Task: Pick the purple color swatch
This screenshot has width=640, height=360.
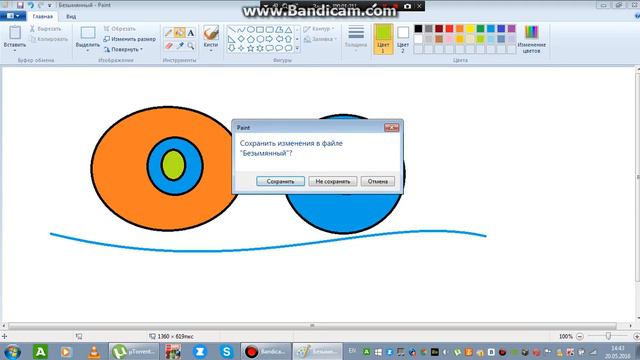Action: (511, 28)
